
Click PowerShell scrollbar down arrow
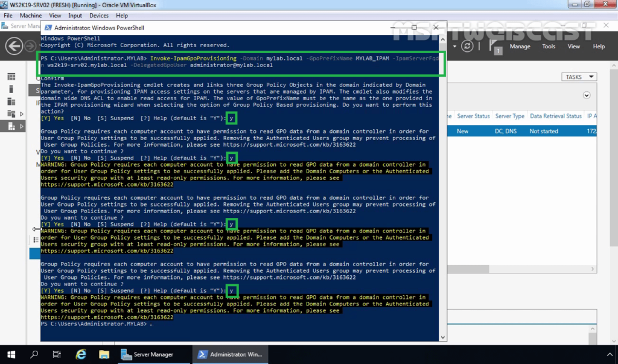(442, 337)
